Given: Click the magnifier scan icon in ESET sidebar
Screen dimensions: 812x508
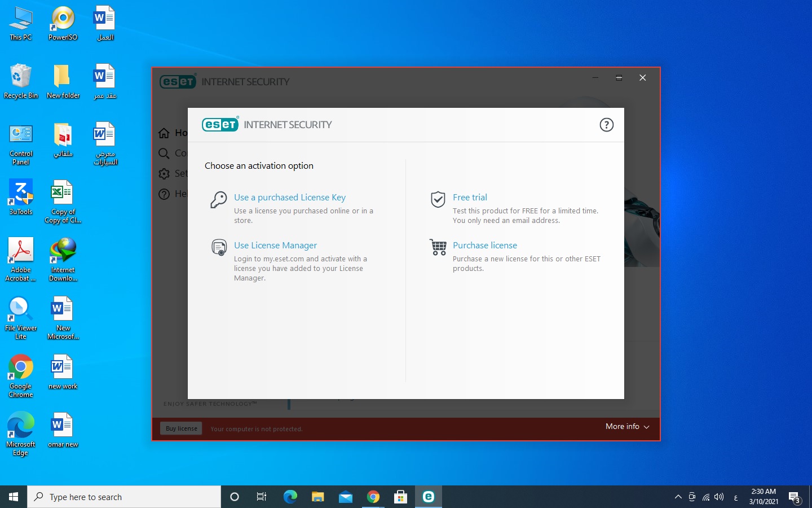Looking at the screenshot, I should (164, 154).
